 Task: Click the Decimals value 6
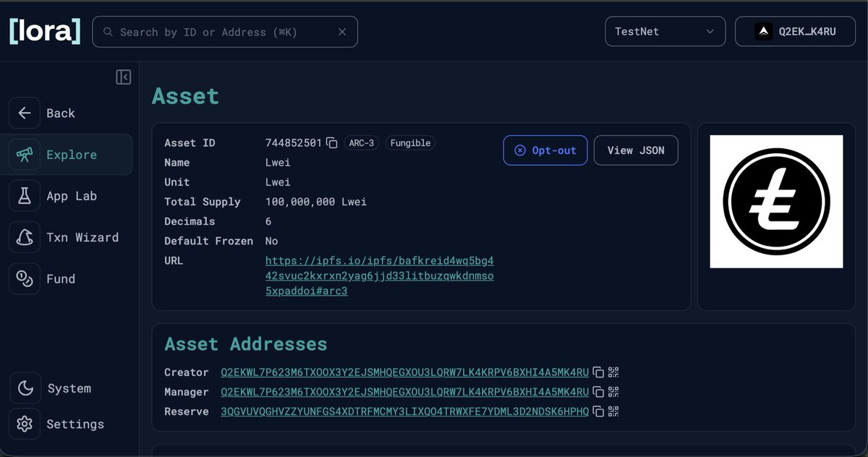[269, 221]
